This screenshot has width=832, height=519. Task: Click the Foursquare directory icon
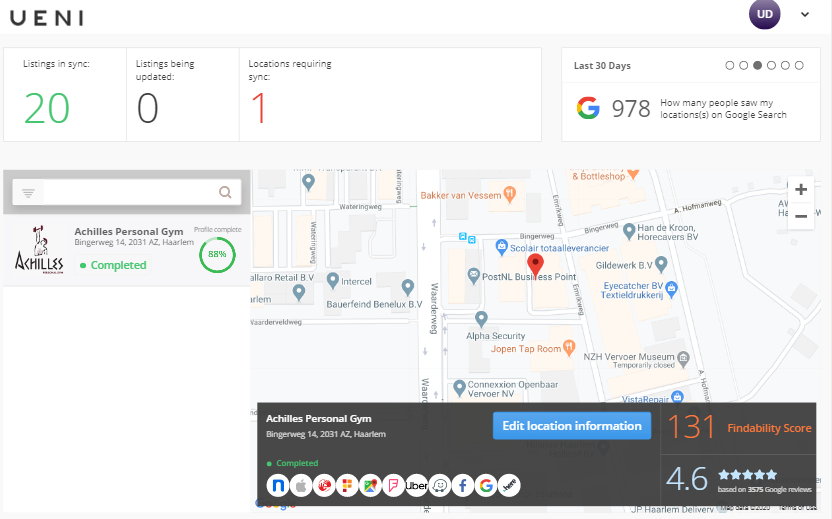393,485
